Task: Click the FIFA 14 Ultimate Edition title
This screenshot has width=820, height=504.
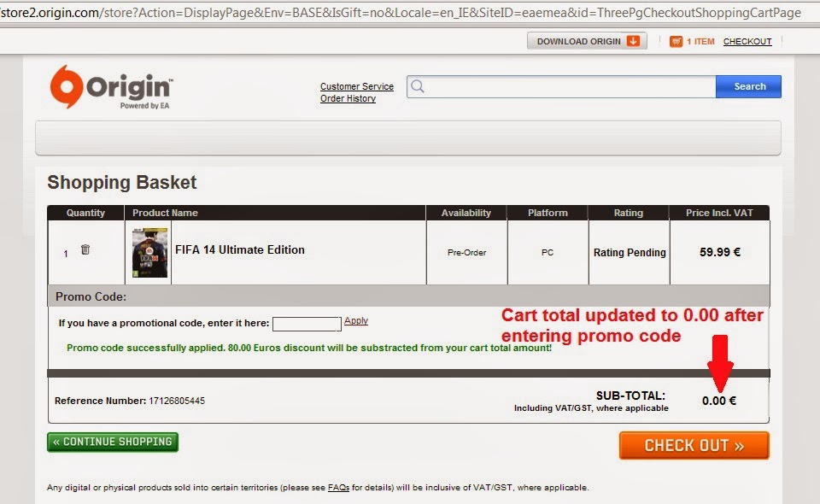Action: tap(239, 250)
